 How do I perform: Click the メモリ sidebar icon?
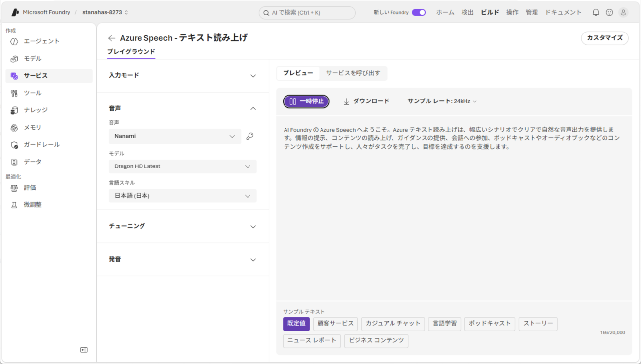tap(14, 128)
